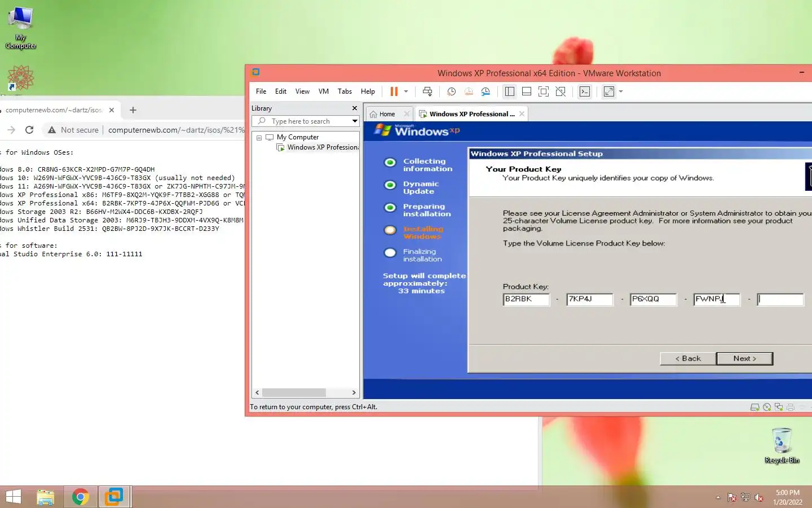Click the third product key field P6XQQ
Screen dimensions: 812x508
(653, 299)
